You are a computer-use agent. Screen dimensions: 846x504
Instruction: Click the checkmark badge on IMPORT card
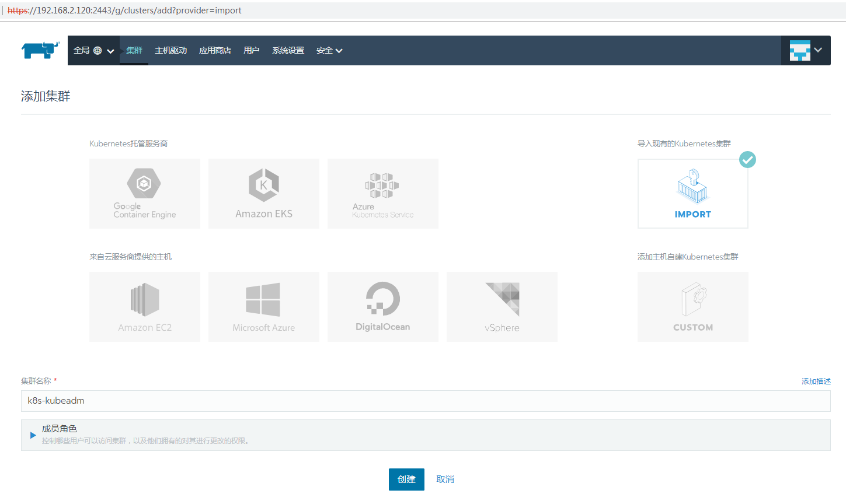tap(747, 159)
